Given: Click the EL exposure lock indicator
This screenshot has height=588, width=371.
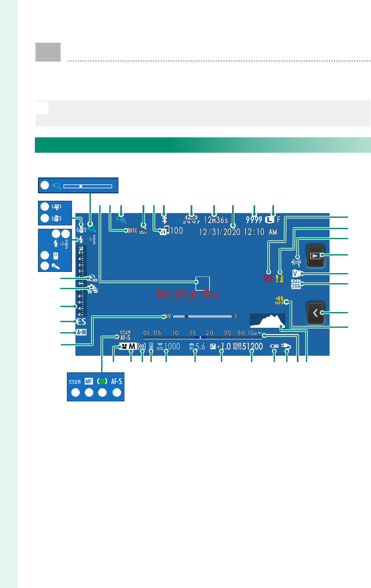Looking at the screenshot, I should [x=151, y=347].
